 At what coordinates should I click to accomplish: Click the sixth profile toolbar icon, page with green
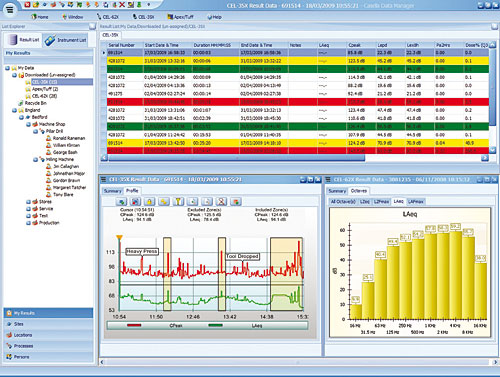pos(193,201)
